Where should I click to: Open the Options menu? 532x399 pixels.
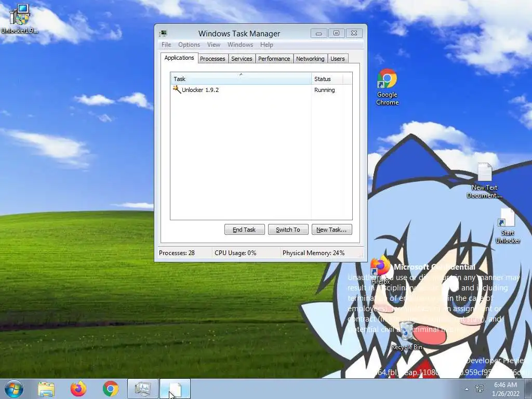[189, 45]
